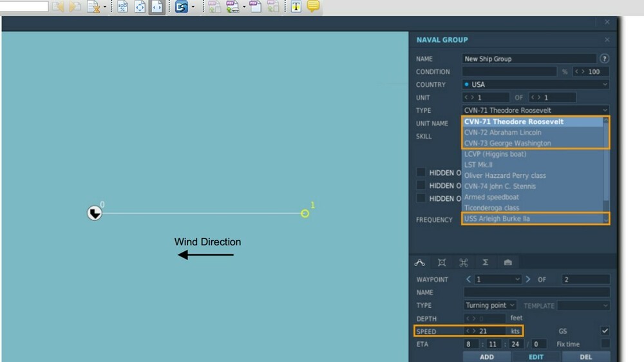
Task: Choose CVN-72 Abraham Lincoln
Action: click(x=533, y=132)
